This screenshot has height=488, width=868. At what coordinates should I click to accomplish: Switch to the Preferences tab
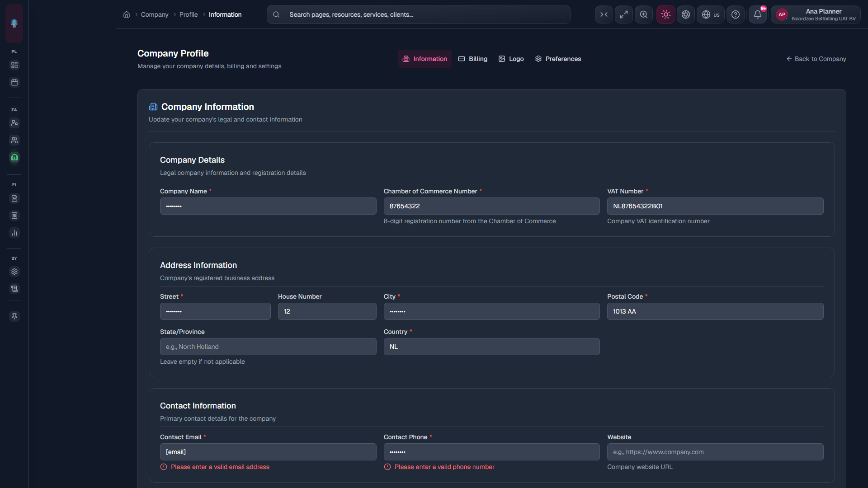pos(558,59)
